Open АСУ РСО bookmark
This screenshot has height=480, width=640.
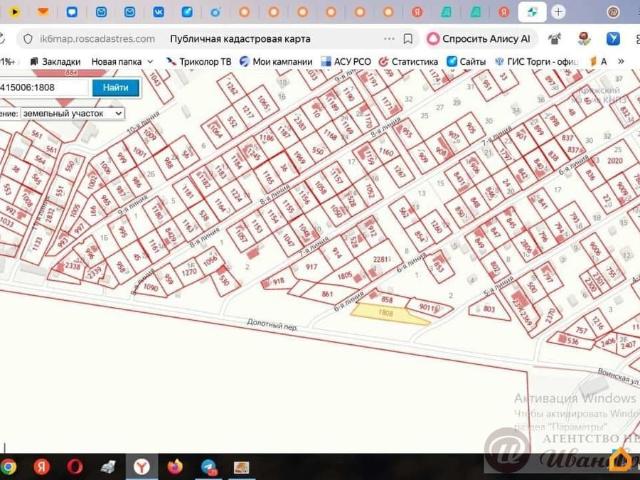pos(346,62)
